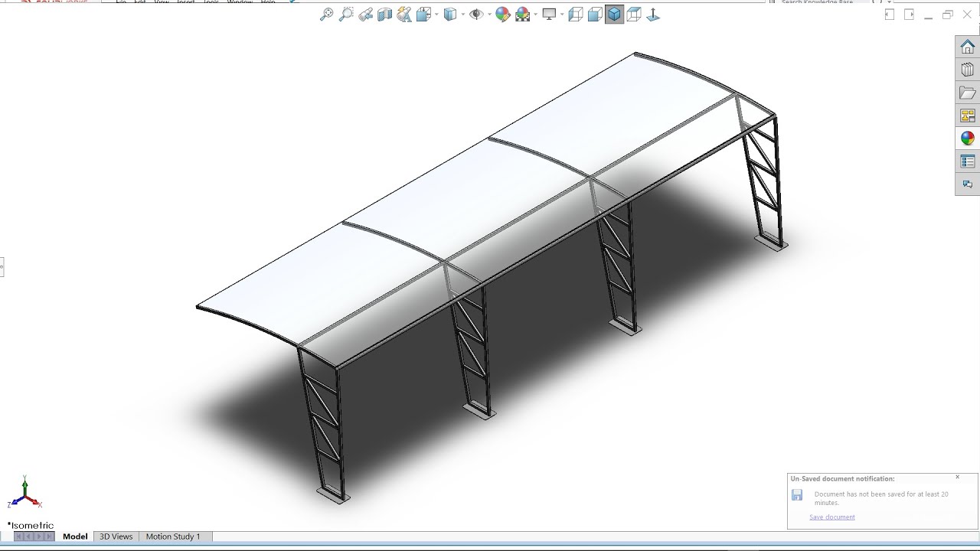980x551 pixels.
Task: Expand the View Orientation dropdown arrow
Action: pos(436,14)
